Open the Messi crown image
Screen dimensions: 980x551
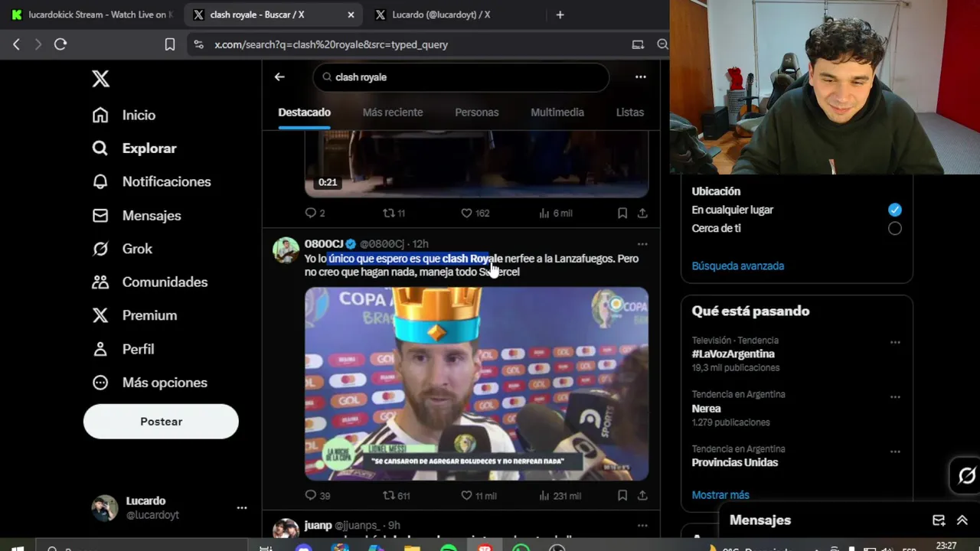pyautogui.click(x=476, y=383)
